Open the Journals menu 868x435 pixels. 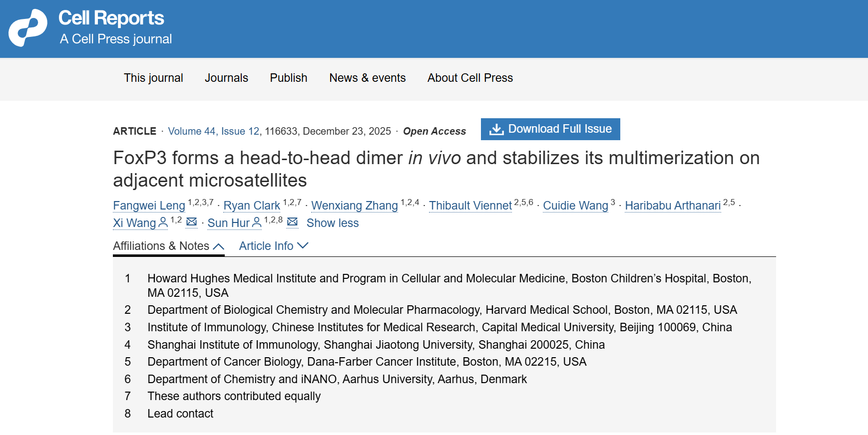pyautogui.click(x=226, y=78)
